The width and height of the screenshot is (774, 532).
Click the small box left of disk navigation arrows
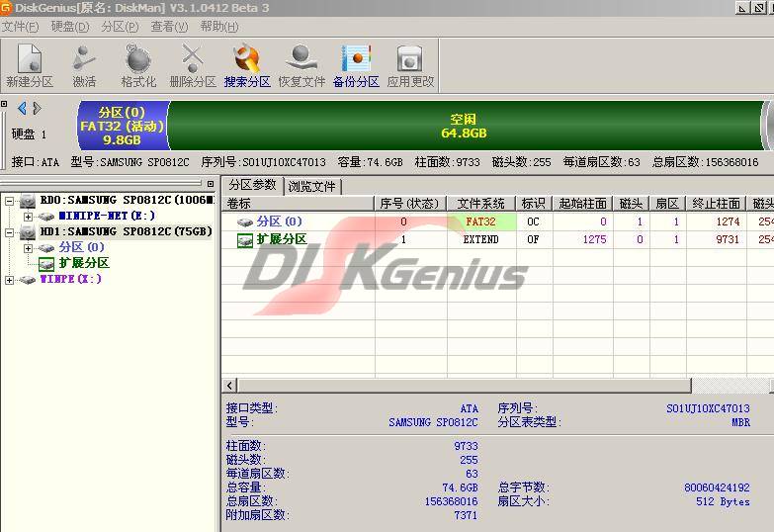(x=4, y=104)
